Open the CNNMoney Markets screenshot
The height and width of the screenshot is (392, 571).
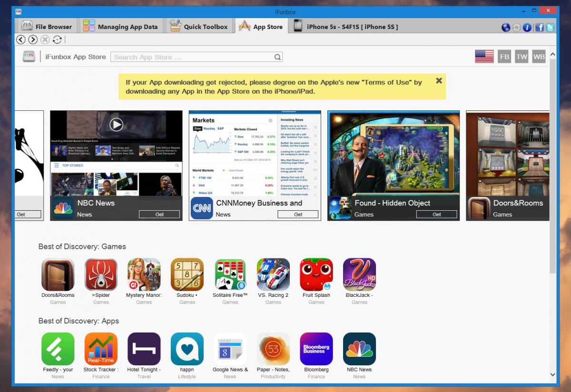point(255,153)
